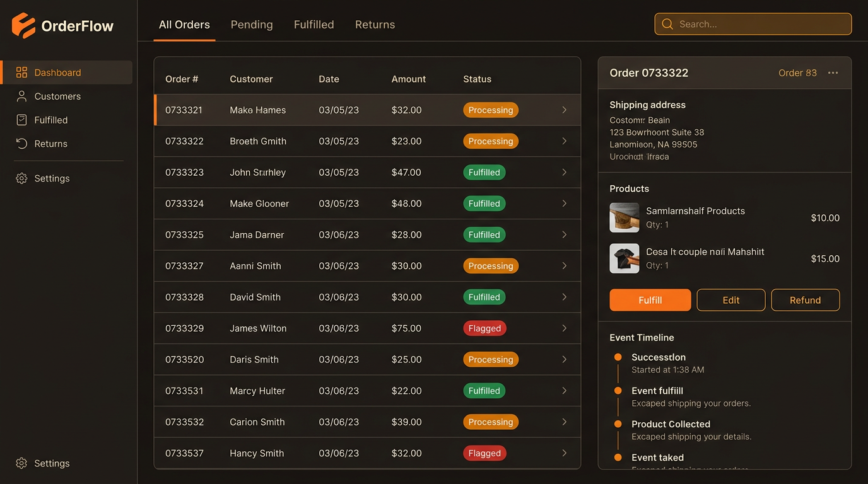Click the Fulfilled checkmark icon in sidebar
868x484 pixels.
[21, 120]
